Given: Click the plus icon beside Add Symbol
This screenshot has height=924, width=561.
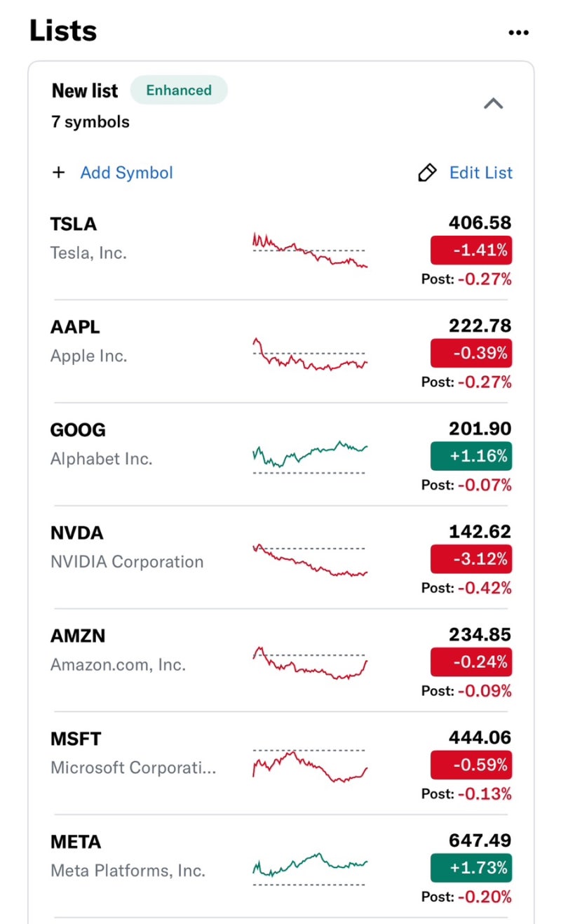Looking at the screenshot, I should coord(59,173).
